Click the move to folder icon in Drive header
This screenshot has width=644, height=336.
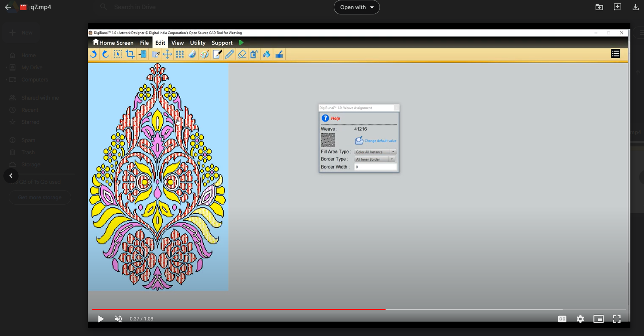point(599,7)
